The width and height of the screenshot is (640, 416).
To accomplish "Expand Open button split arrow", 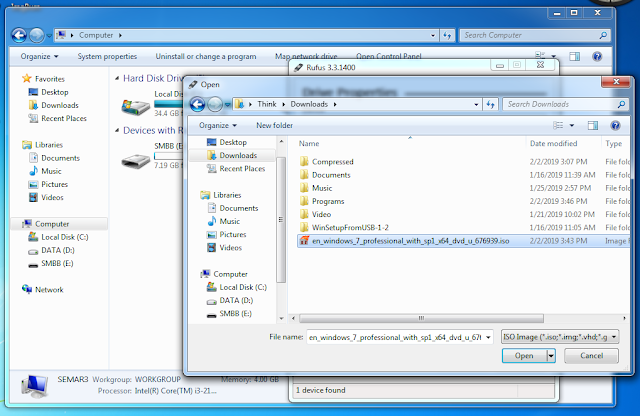I will 551,356.
